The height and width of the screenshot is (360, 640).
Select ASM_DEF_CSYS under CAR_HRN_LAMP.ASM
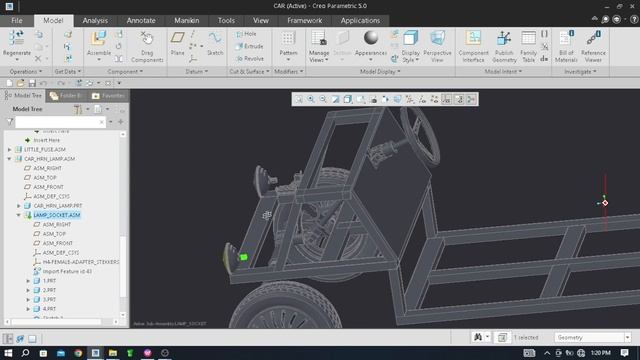coord(51,196)
